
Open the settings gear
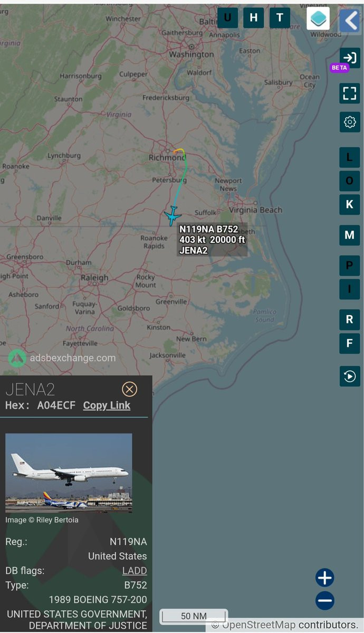click(349, 122)
